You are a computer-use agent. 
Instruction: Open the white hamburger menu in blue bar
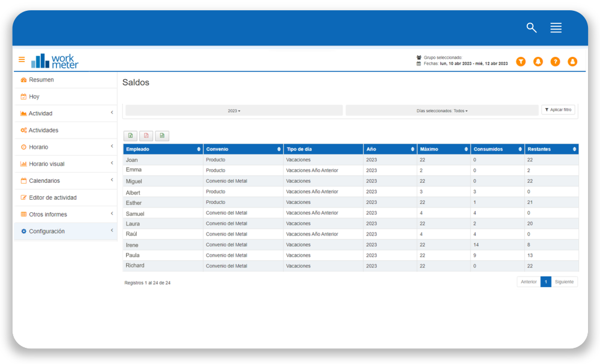tap(556, 28)
